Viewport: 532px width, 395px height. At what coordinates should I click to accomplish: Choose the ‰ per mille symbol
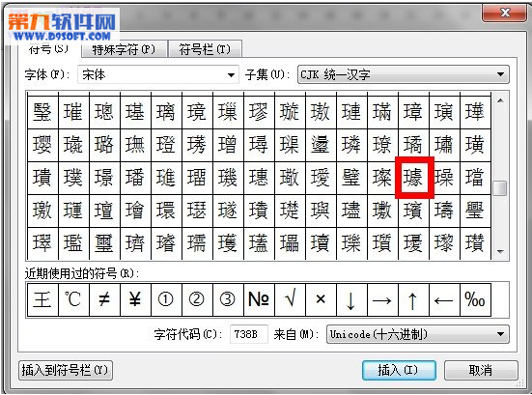pos(475,300)
